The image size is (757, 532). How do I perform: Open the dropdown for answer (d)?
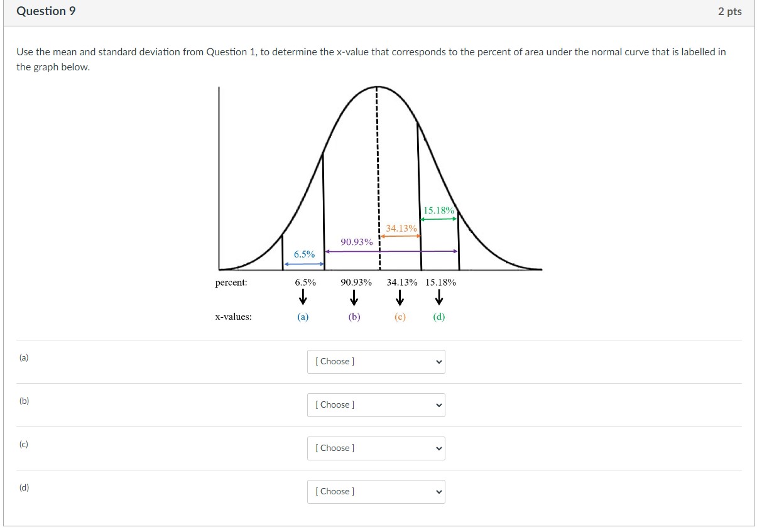(376, 492)
